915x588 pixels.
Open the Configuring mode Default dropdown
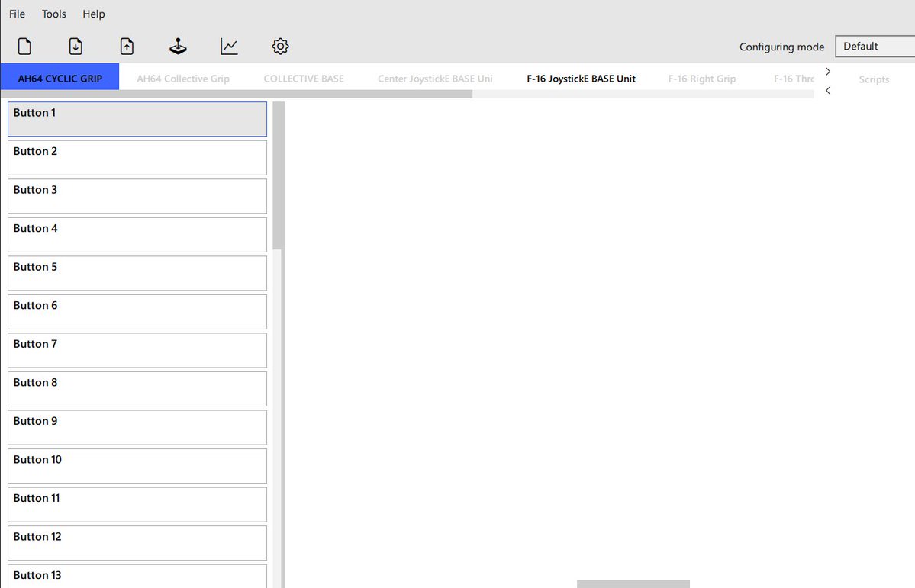point(875,46)
